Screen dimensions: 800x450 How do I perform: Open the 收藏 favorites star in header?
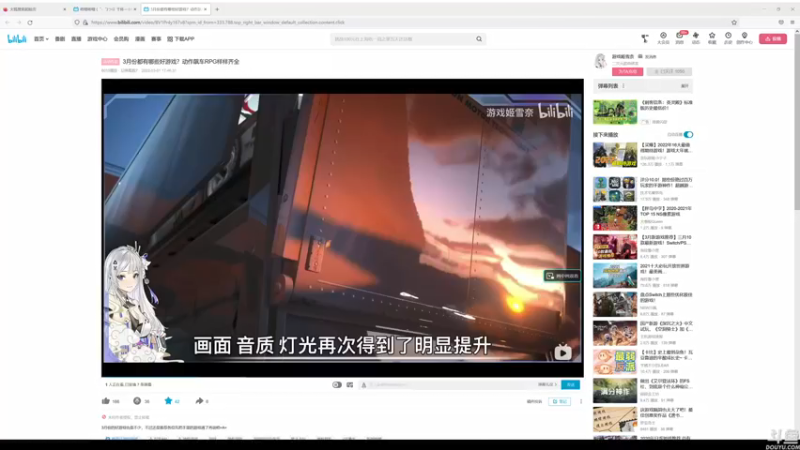(x=712, y=38)
